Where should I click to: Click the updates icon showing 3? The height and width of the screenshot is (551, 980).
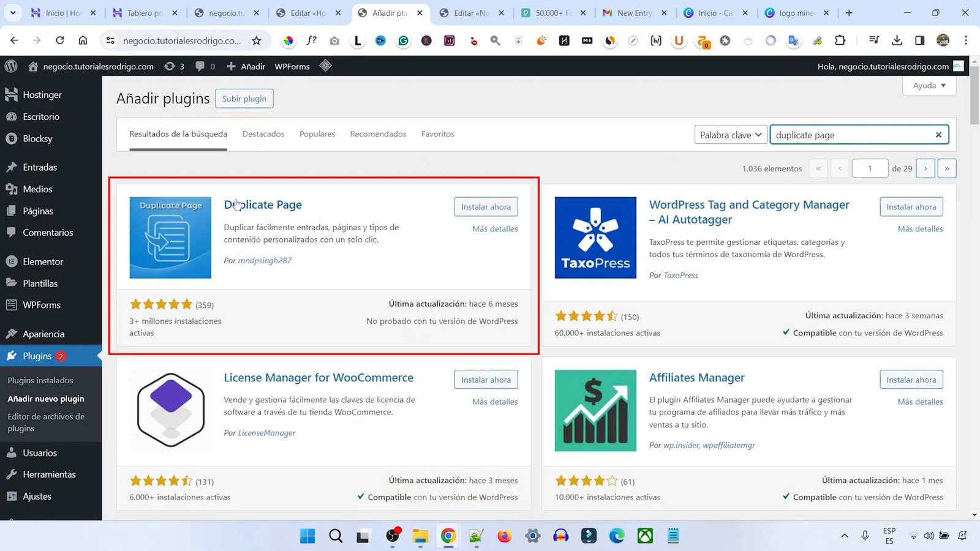(x=174, y=66)
